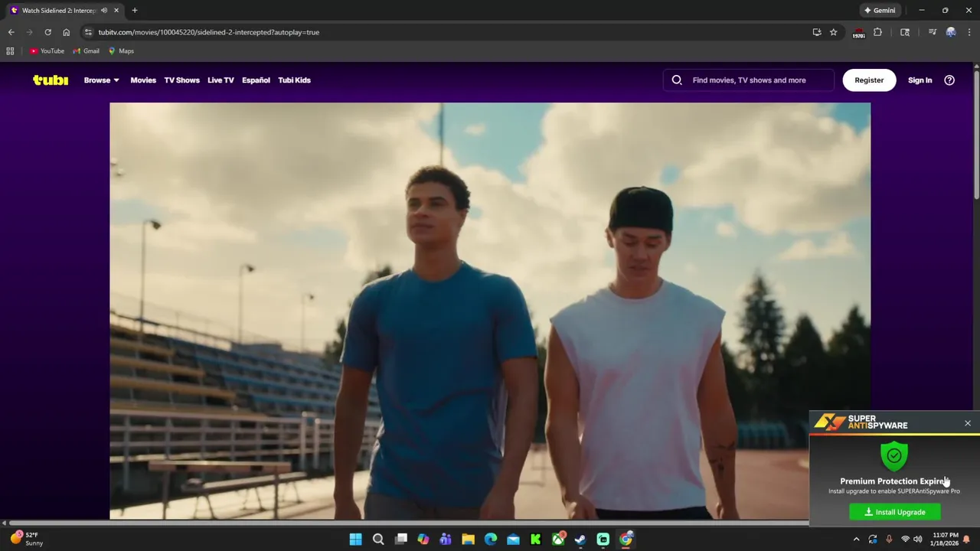The height and width of the screenshot is (551, 980).
Task: Expand the Browse dropdown menu
Action: (x=101, y=80)
